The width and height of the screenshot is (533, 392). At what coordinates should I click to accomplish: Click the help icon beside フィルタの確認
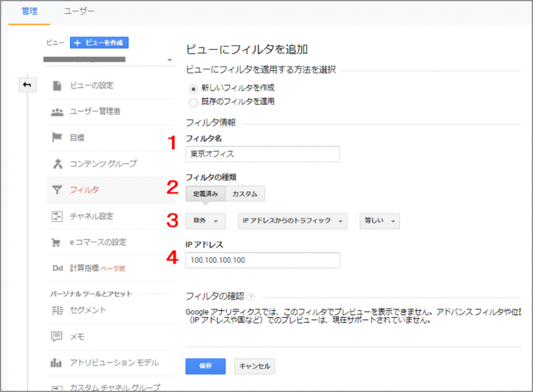tap(251, 296)
